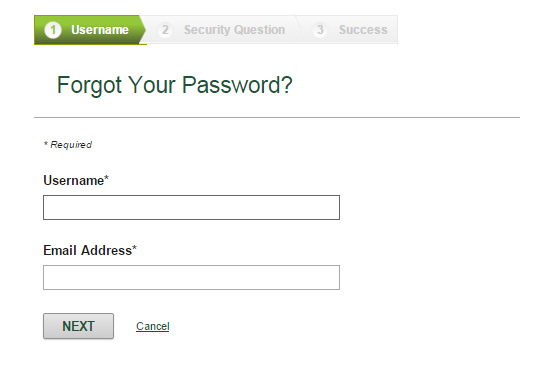This screenshot has height=384, width=539.
Task: Focus the Username text field
Action: click(x=191, y=207)
